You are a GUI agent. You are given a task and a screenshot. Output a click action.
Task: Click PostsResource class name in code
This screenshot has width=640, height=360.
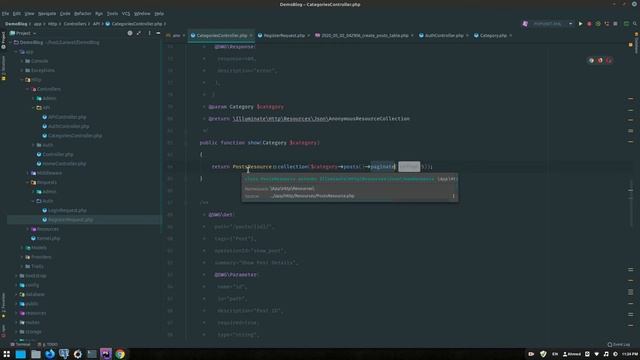[252, 167]
